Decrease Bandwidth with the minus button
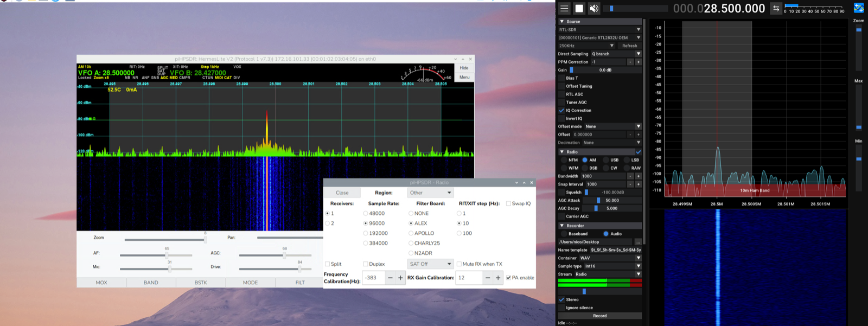Screen dimensions: 868x326 [x=630, y=176]
